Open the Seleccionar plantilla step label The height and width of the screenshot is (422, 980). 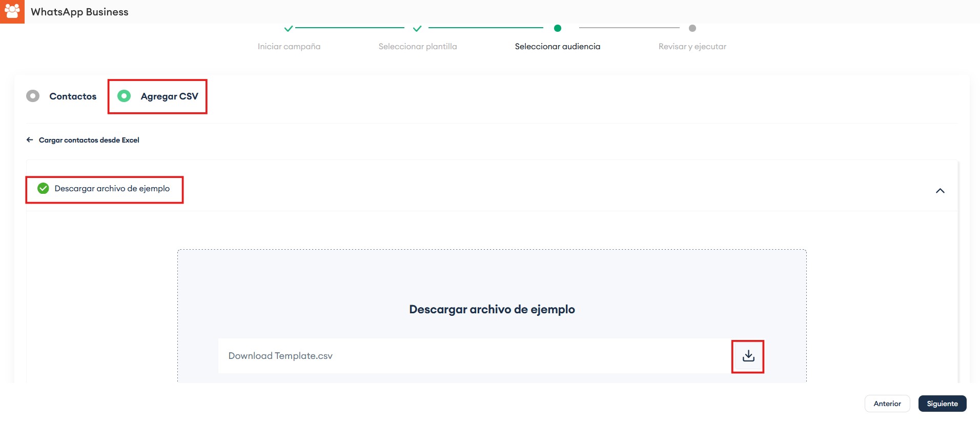418,47
